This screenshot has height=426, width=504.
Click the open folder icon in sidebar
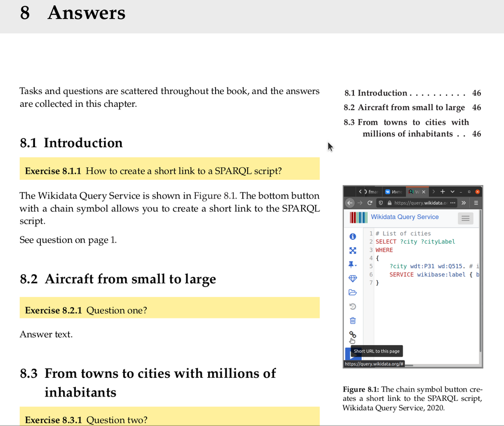(352, 292)
